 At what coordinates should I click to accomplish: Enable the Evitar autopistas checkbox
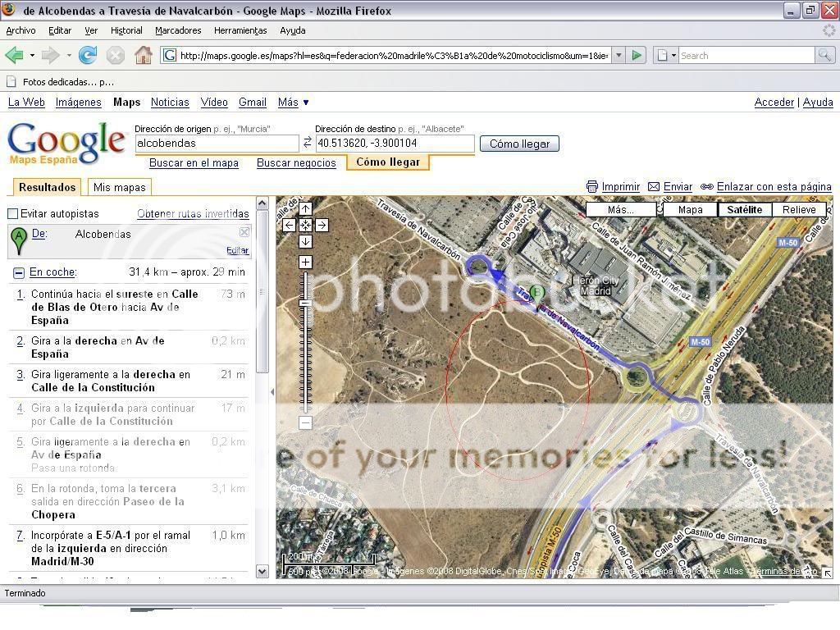coord(13,214)
